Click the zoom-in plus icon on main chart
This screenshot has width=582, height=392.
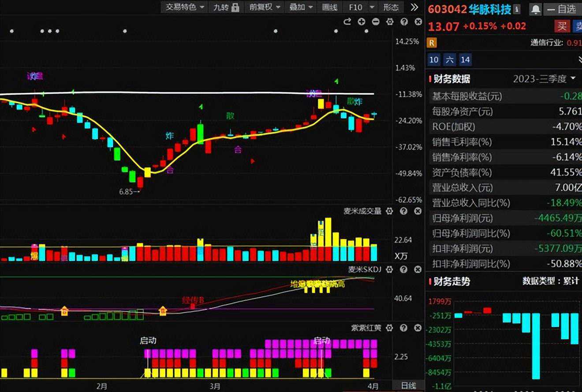click(x=362, y=22)
